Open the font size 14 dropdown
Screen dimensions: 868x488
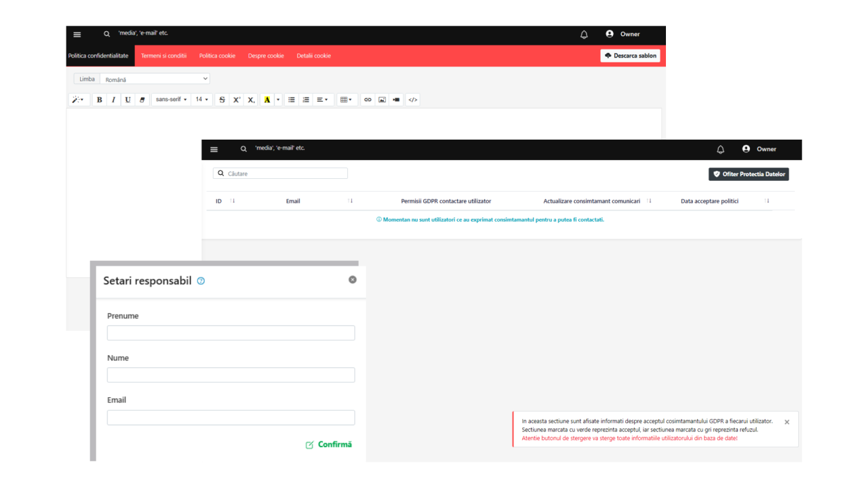pyautogui.click(x=201, y=100)
